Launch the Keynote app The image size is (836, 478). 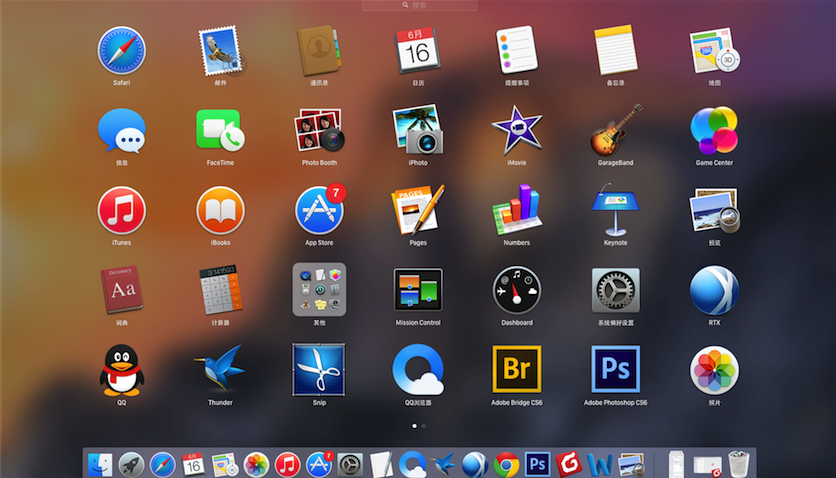[615, 210]
